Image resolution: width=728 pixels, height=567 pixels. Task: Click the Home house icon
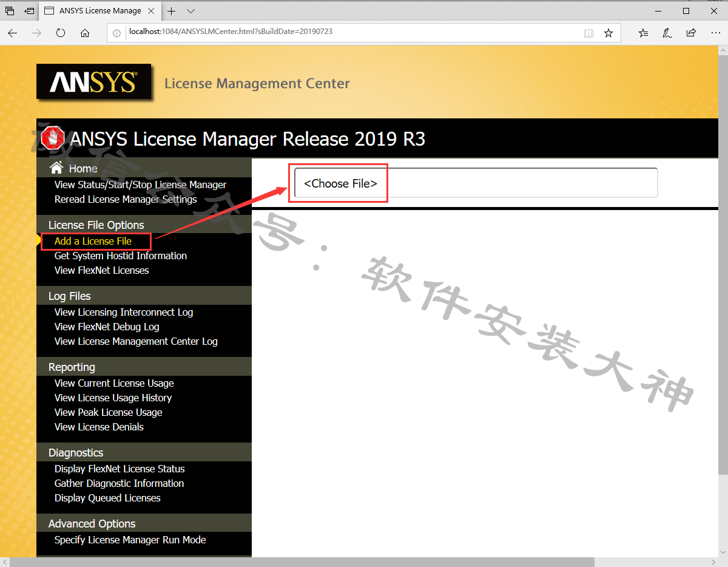pos(56,168)
